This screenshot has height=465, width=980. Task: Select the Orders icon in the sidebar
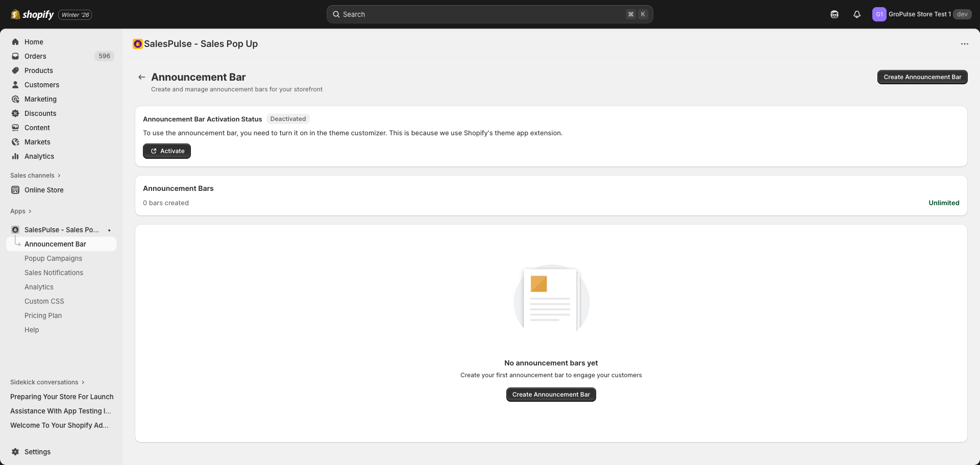pyautogui.click(x=15, y=56)
